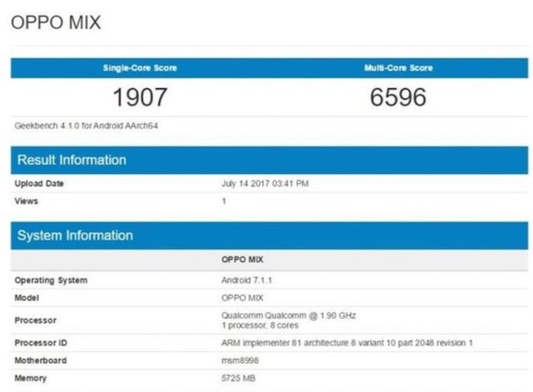Select the Upload Date label
Image resolution: width=533 pixels, height=392 pixels.
39,184
